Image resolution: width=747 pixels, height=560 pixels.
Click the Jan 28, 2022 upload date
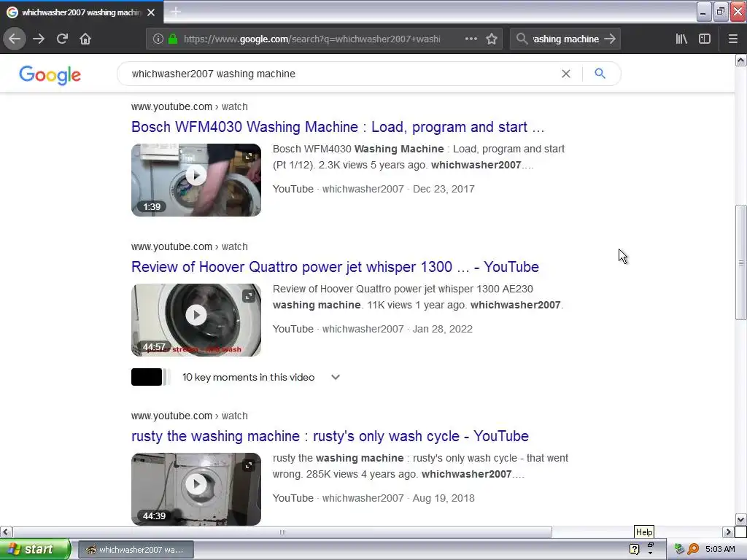443,329
